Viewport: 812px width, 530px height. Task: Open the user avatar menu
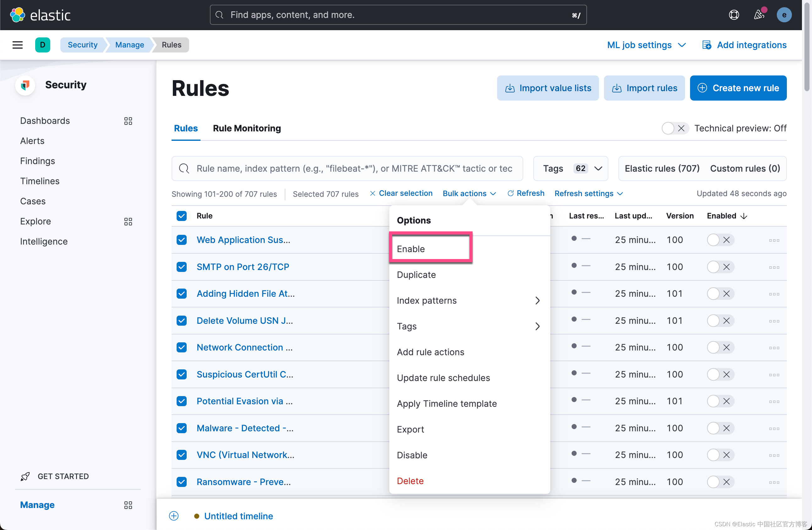tap(784, 15)
